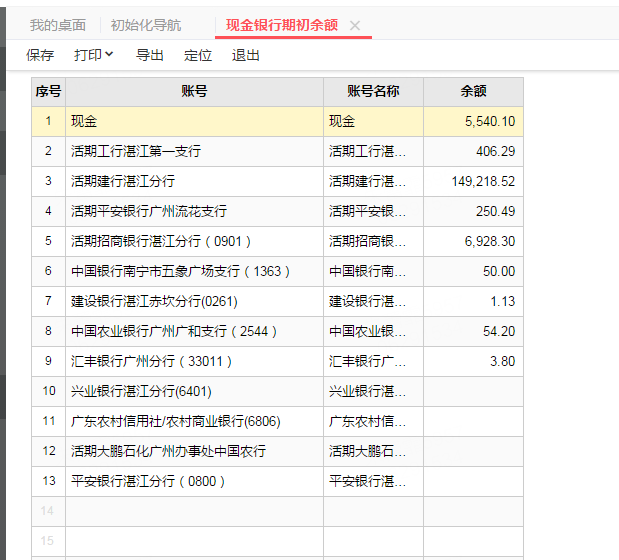Select 账号名称 cell 汇丰银行广...
The image size is (619, 560).
click(x=373, y=361)
